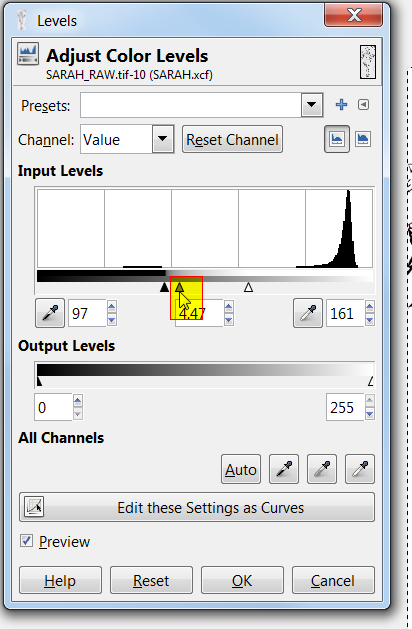
Task: Expand the Presets dropdown
Action: coord(312,105)
